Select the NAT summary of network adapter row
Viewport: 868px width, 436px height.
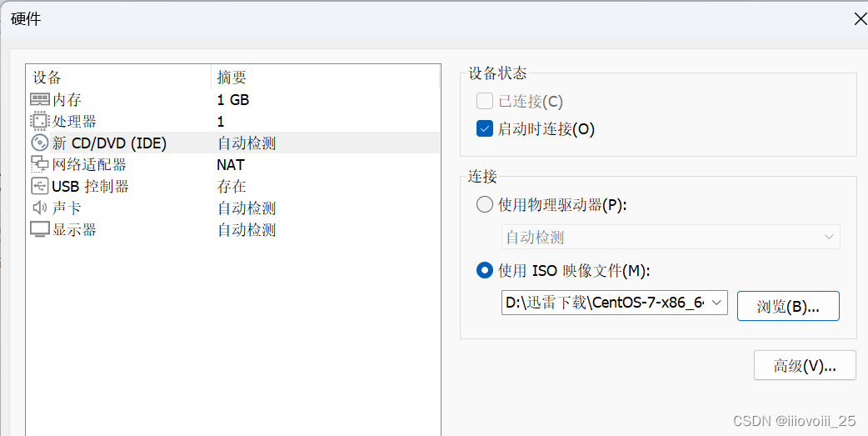(x=230, y=164)
